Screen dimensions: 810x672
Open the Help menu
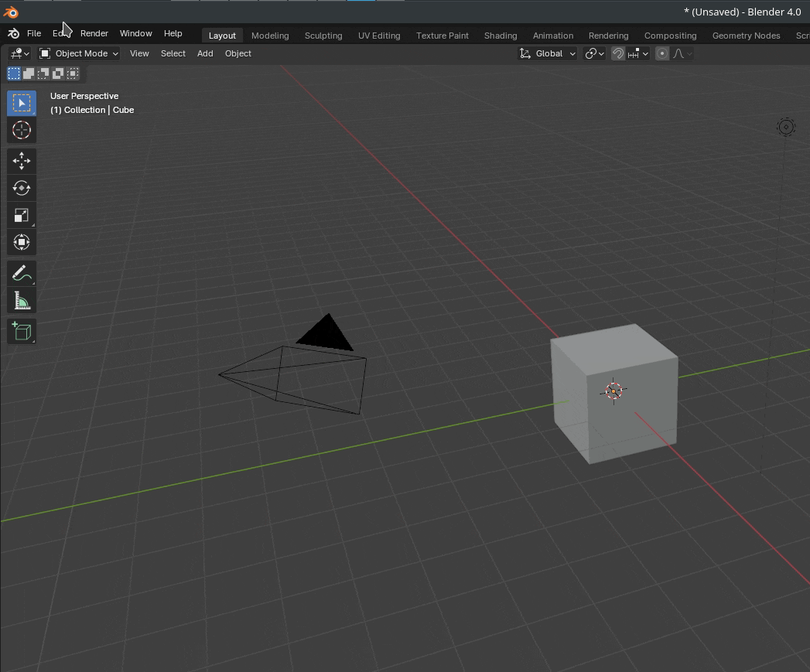point(173,33)
